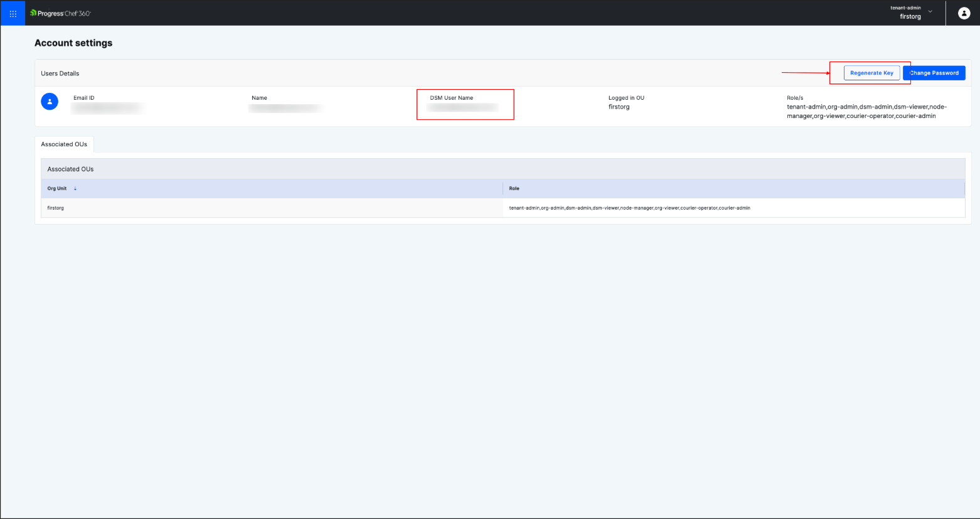
Task: Click the blue user avatar in Users Details
Action: [50, 101]
